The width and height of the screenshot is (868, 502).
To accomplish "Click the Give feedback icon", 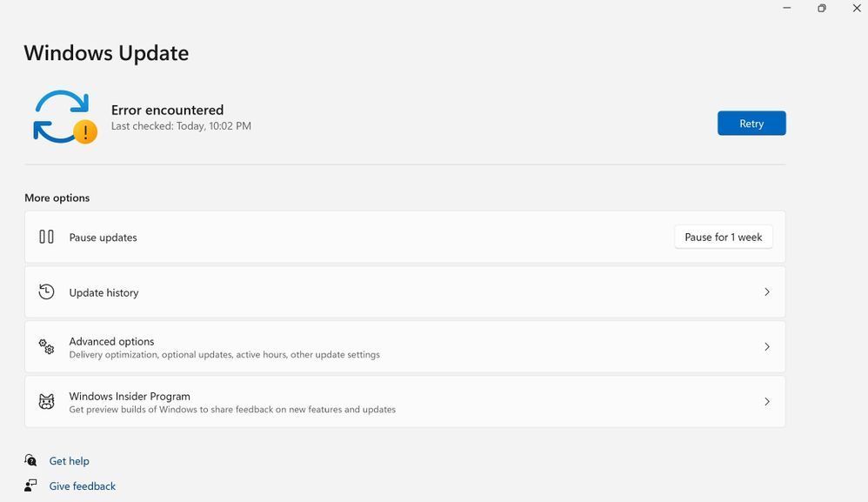I will (x=31, y=485).
